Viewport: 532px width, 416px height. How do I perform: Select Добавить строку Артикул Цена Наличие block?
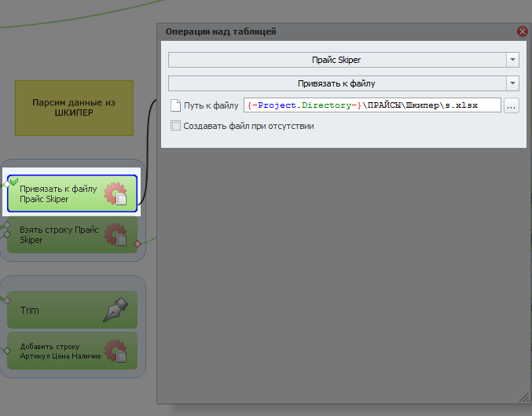click(72, 351)
